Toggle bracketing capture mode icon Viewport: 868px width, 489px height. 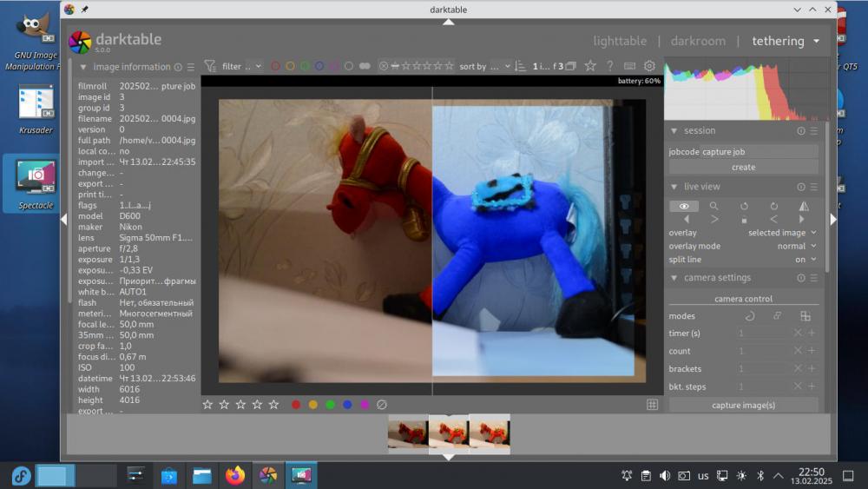806,316
